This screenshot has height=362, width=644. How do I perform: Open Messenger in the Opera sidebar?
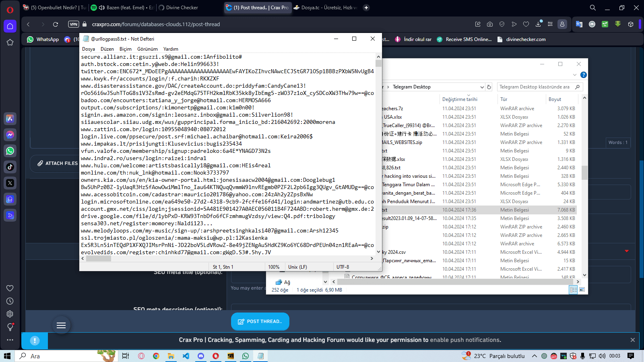(x=10, y=135)
